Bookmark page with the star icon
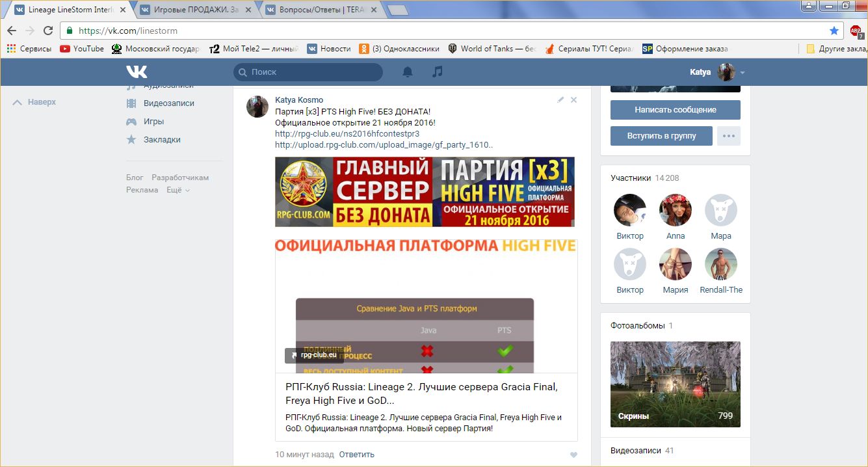868x467 pixels. point(834,31)
